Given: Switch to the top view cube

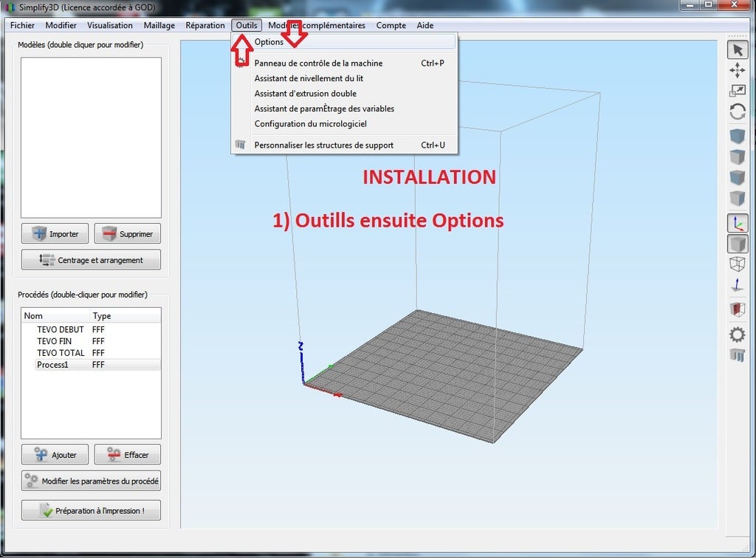Looking at the screenshot, I should [738, 157].
